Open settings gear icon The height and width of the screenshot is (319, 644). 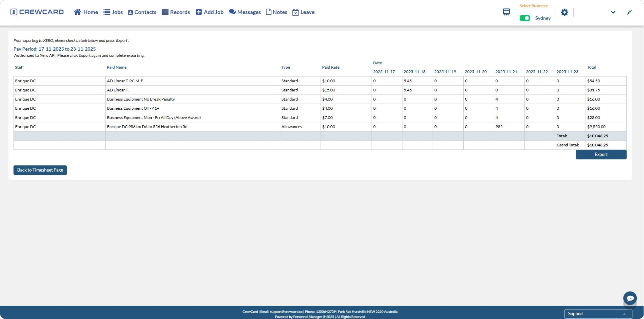(564, 12)
